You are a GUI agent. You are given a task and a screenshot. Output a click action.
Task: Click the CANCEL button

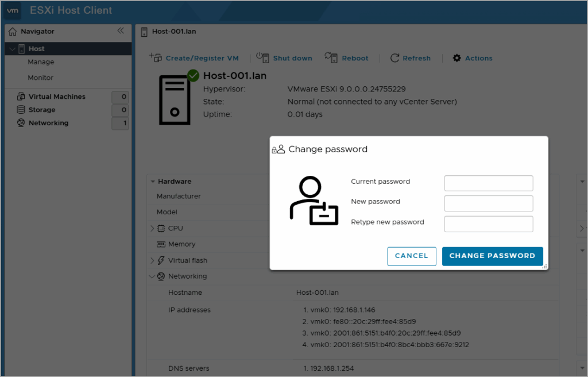pos(412,256)
